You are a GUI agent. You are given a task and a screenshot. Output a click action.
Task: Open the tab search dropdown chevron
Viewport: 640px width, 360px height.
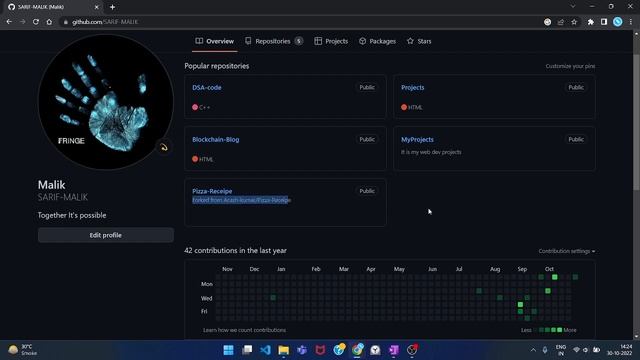[573, 7]
